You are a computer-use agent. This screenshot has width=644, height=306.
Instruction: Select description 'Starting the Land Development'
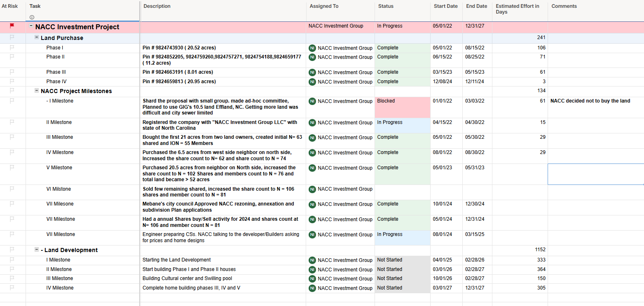pyautogui.click(x=176, y=260)
